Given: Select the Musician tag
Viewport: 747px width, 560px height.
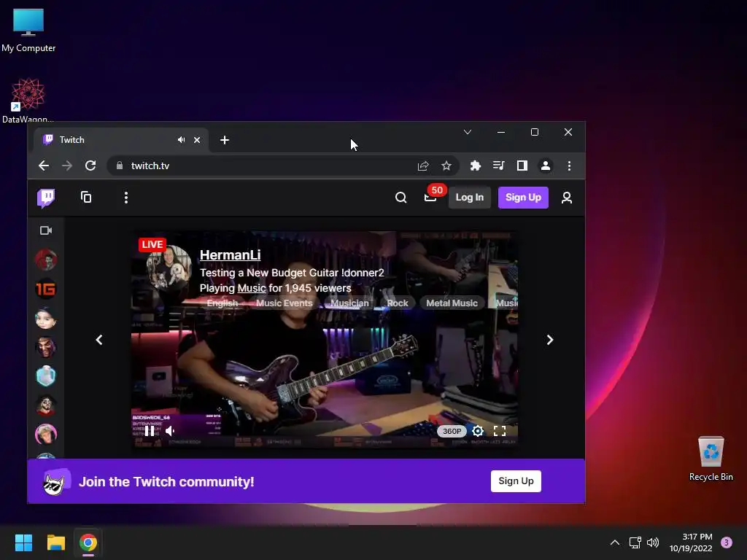Looking at the screenshot, I should point(349,303).
